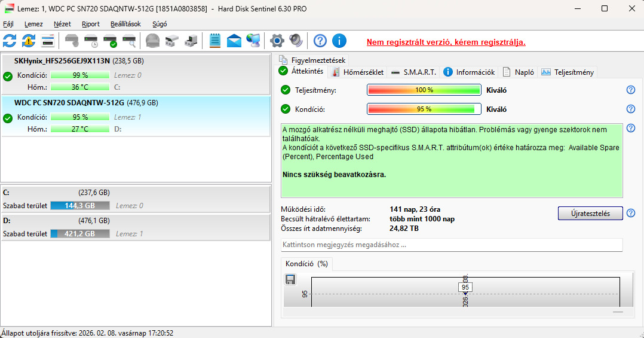The width and height of the screenshot is (644, 338).
Task: Click WDC temperature 27 °C bar
Action: (x=80, y=129)
